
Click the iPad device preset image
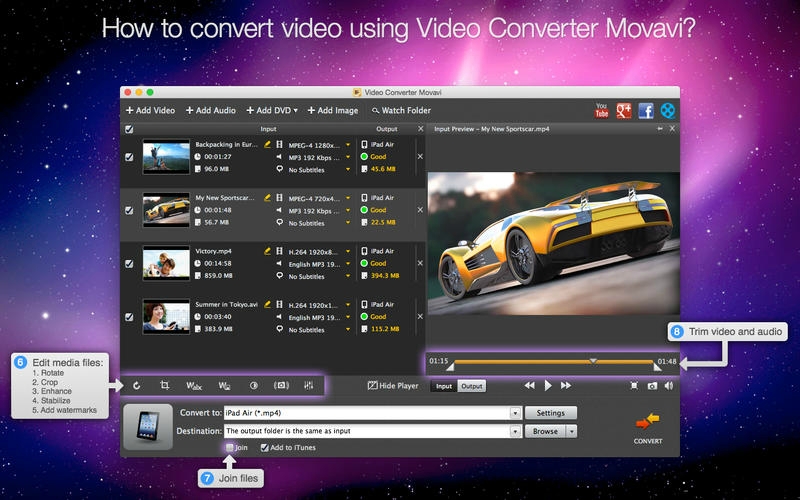click(148, 427)
